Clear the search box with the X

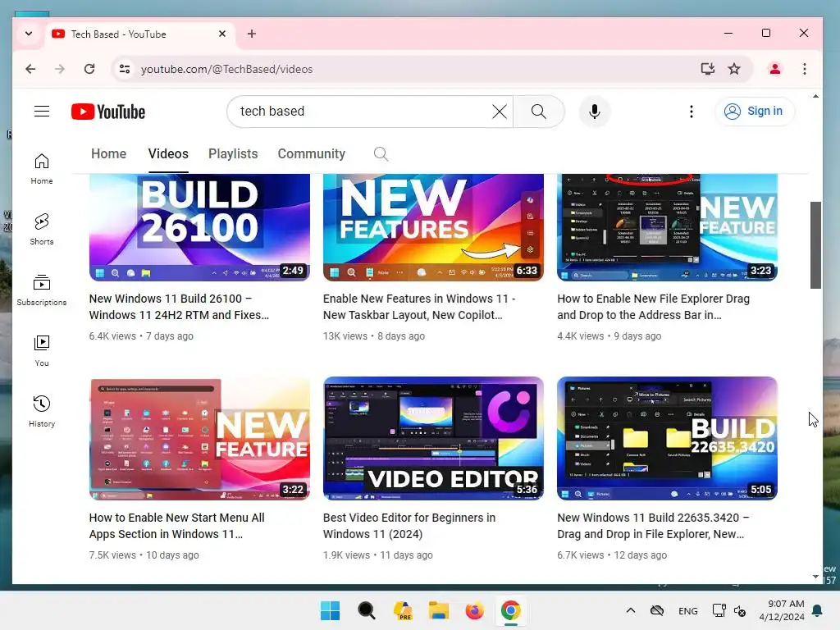tap(500, 112)
